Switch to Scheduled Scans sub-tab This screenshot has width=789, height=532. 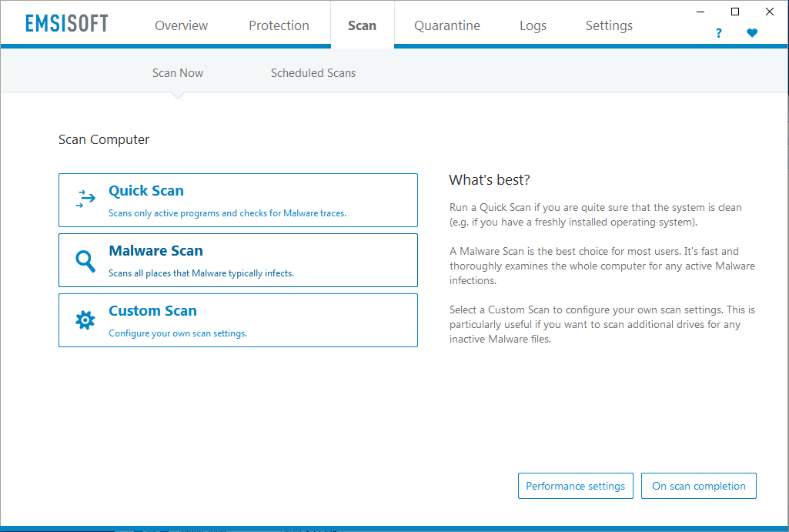[x=313, y=73]
